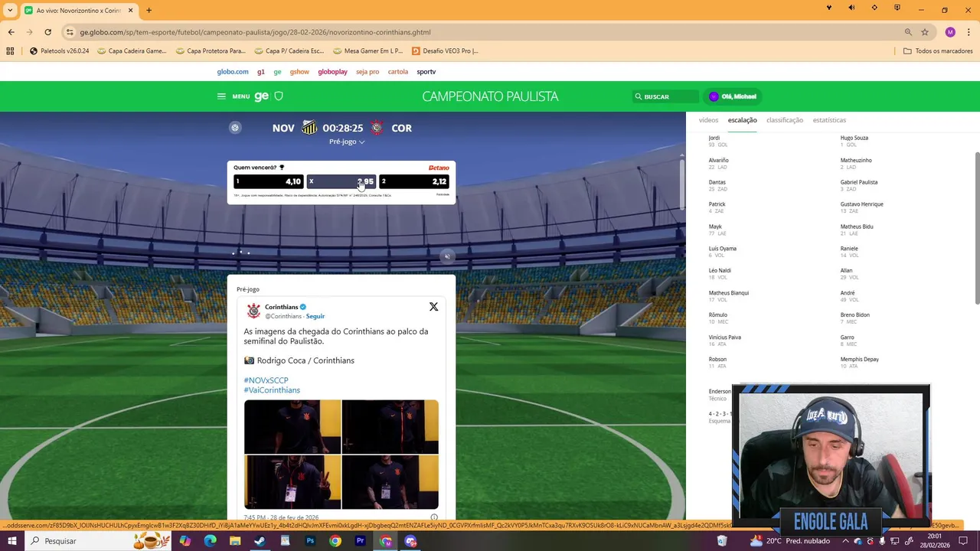Open Premiere Pro from taskbar

pos(360,541)
